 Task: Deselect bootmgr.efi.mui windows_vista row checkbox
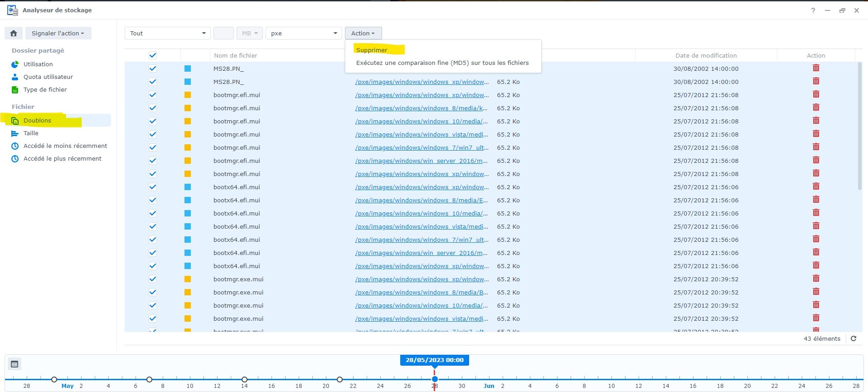pos(153,134)
